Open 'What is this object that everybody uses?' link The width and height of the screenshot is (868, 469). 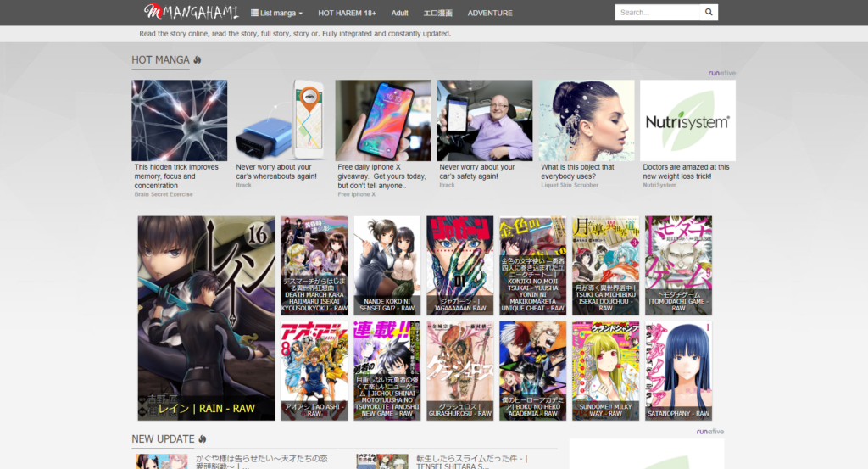577,171
